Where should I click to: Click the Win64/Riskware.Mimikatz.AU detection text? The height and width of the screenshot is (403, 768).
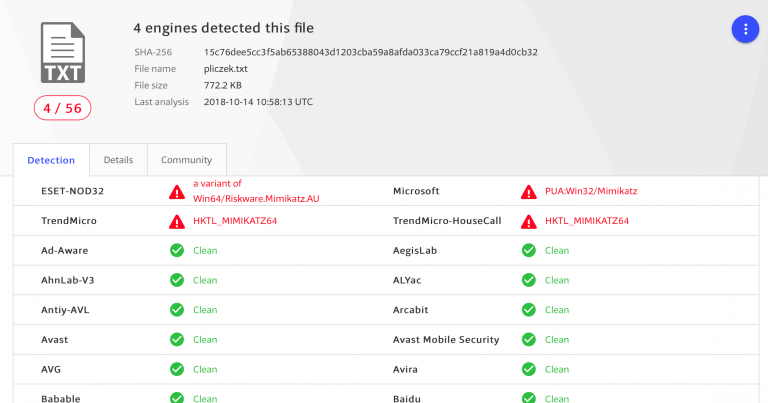[x=256, y=199]
